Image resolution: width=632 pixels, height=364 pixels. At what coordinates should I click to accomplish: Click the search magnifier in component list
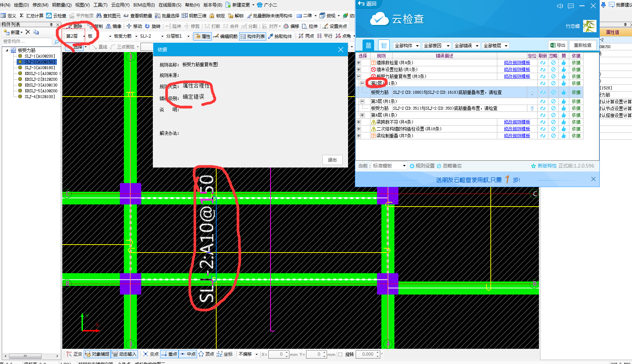pyautogui.click(x=56, y=42)
